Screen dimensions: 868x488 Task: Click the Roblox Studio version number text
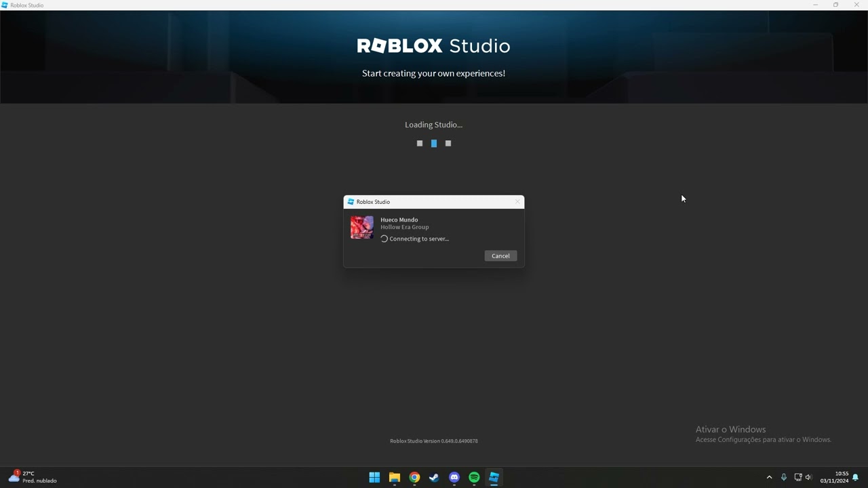[x=433, y=441]
